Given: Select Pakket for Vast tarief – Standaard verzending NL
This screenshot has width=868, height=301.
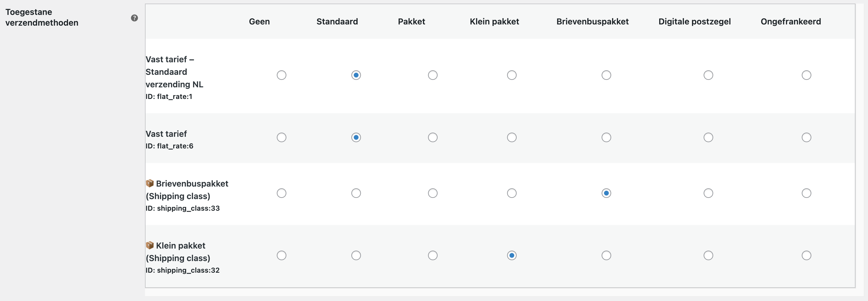Looking at the screenshot, I should point(433,75).
